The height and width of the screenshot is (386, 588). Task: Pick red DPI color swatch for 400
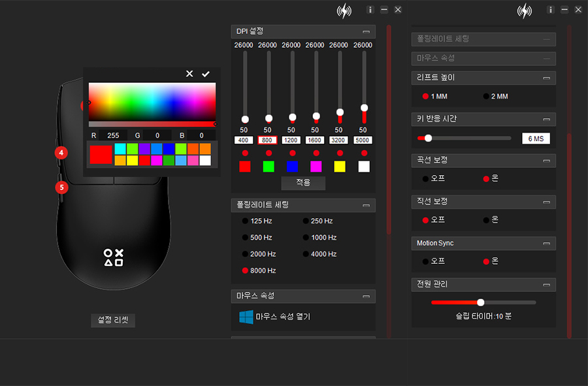pos(245,167)
